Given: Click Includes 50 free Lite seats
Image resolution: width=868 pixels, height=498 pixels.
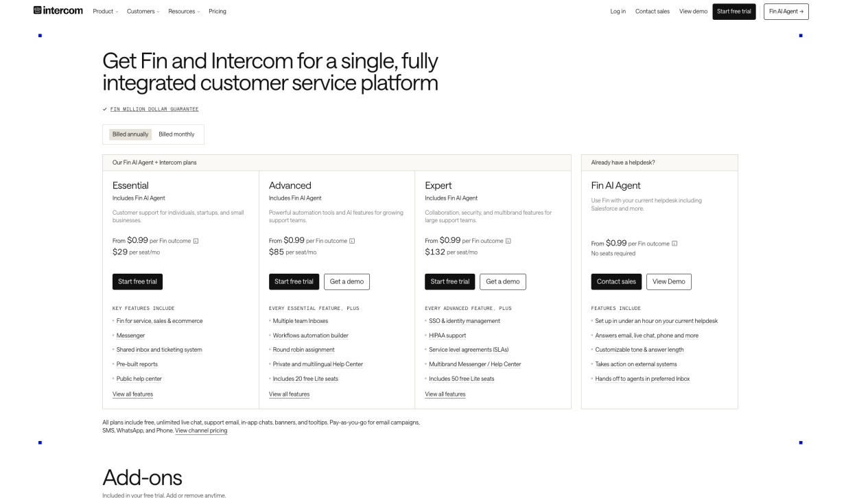Looking at the screenshot, I should (x=462, y=379).
